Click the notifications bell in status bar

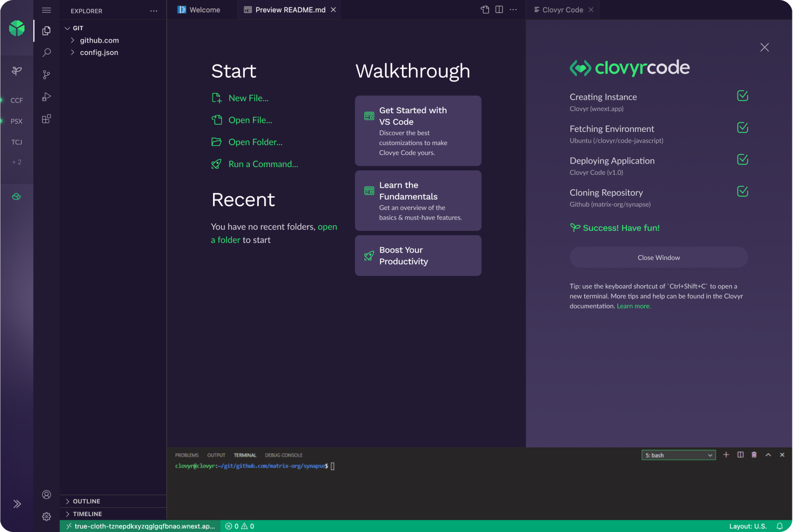pos(780,526)
